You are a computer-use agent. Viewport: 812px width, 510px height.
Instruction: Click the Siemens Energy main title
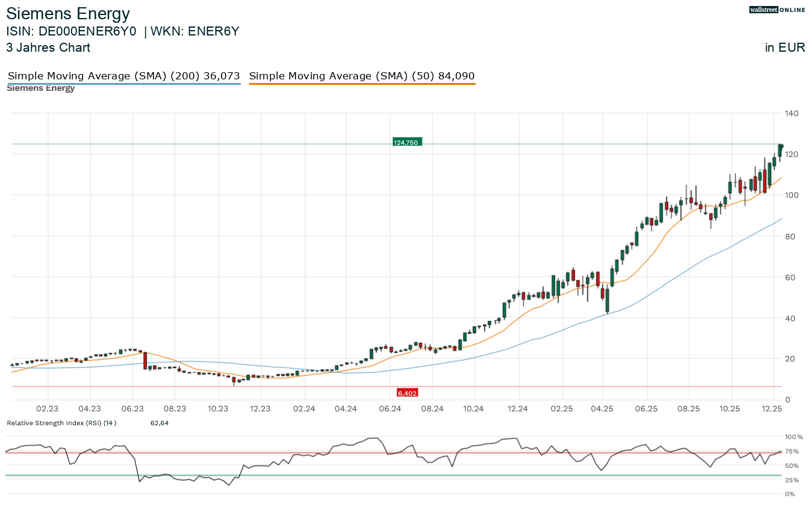coord(68,13)
